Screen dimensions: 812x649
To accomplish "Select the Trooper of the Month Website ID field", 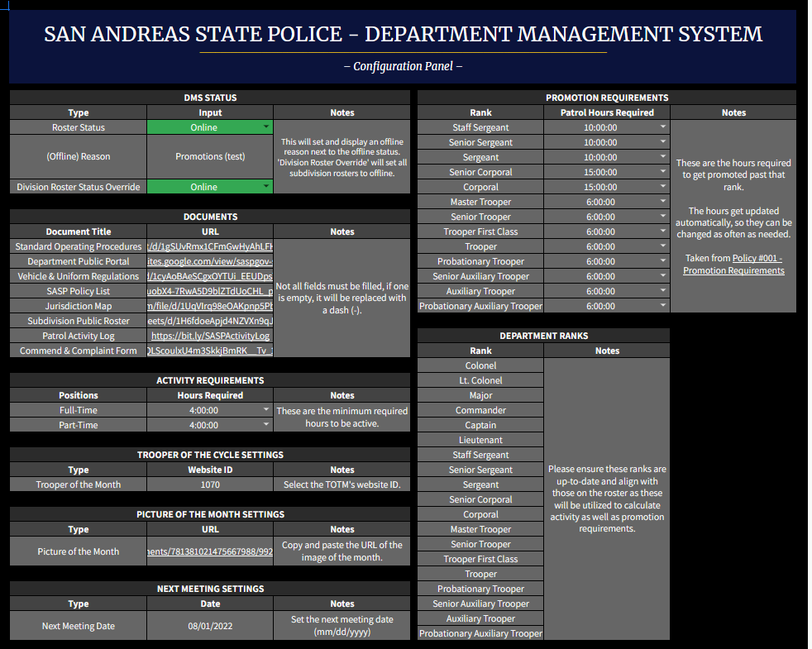I will [x=210, y=484].
